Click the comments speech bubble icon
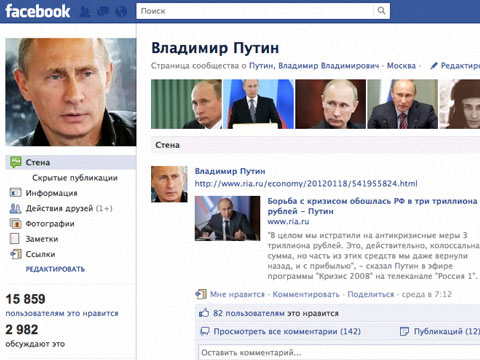 (x=204, y=331)
